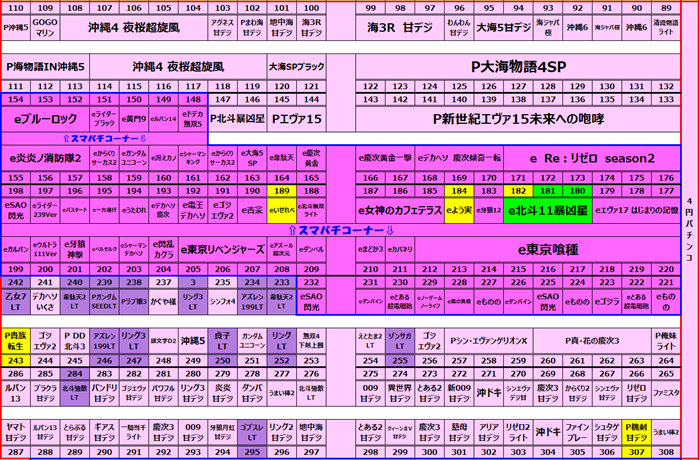The width and height of the screenshot is (700, 460).
Task: Select machine number 287
Action: tap(16, 452)
